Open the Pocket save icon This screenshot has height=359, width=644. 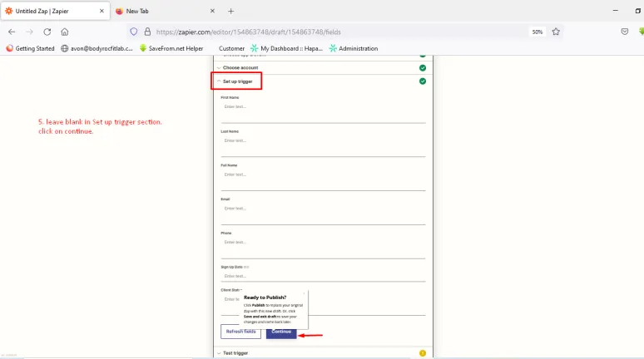pyautogui.click(x=624, y=32)
